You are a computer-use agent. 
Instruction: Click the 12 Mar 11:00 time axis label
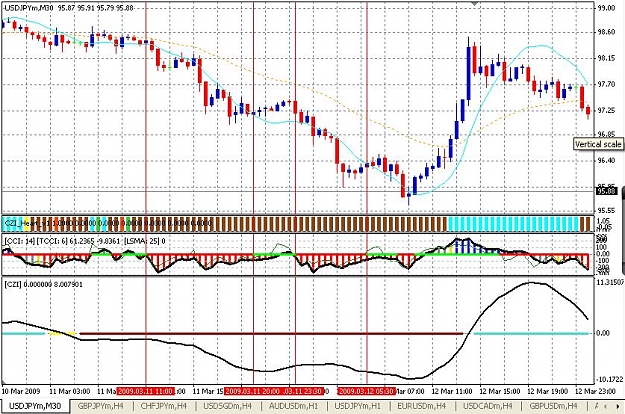(452, 391)
